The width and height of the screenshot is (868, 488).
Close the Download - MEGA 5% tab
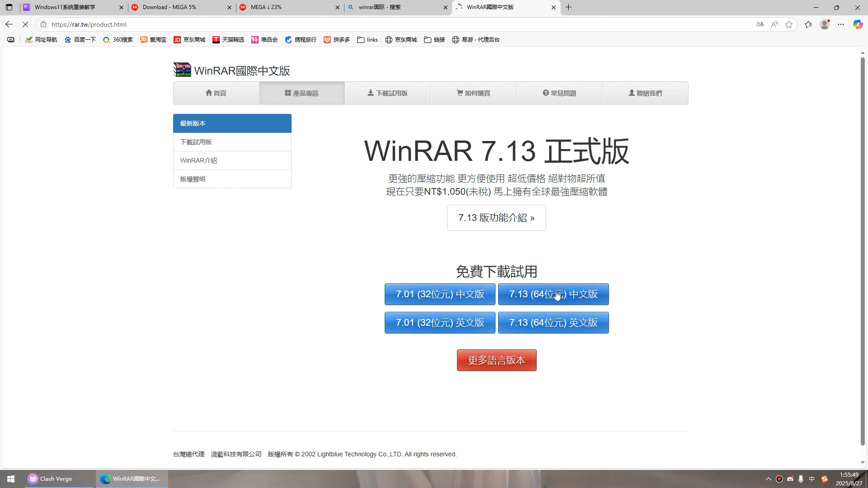pos(229,7)
